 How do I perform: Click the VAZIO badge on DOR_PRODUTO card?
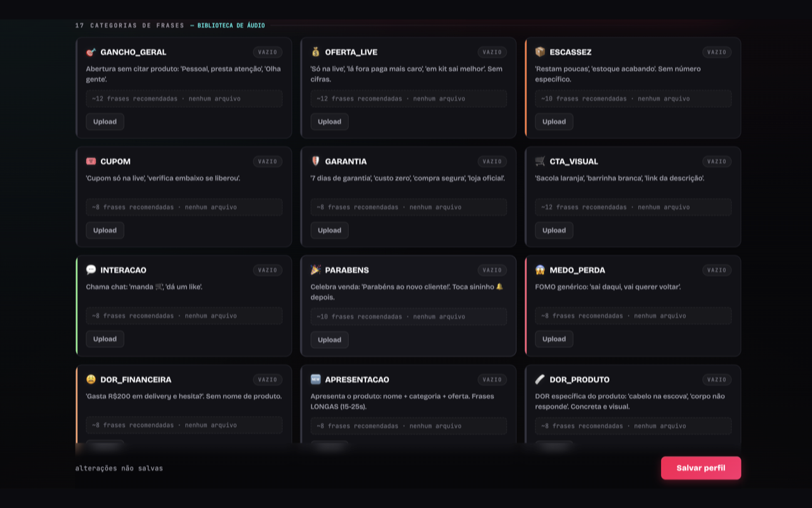[717, 379]
